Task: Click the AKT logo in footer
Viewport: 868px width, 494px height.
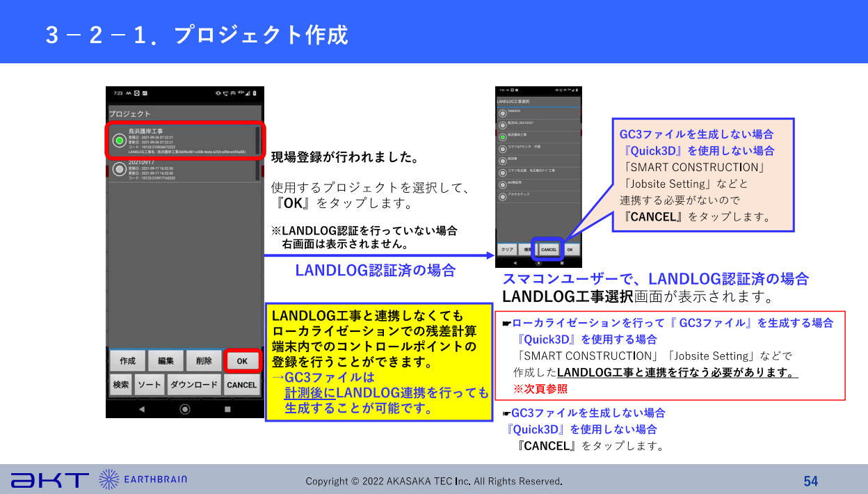Action: (50, 479)
